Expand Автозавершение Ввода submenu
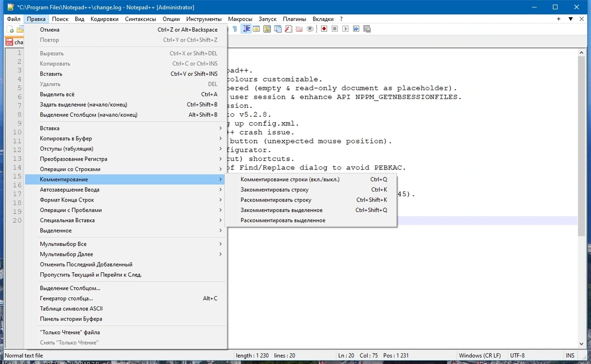The width and height of the screenshot is (591, 364). (126, 190)
